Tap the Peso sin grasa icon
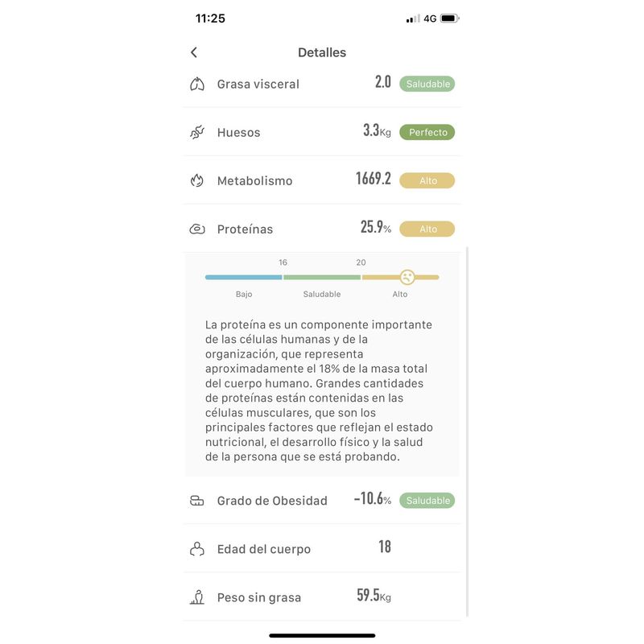644x644 pixels. click(197, 597)
